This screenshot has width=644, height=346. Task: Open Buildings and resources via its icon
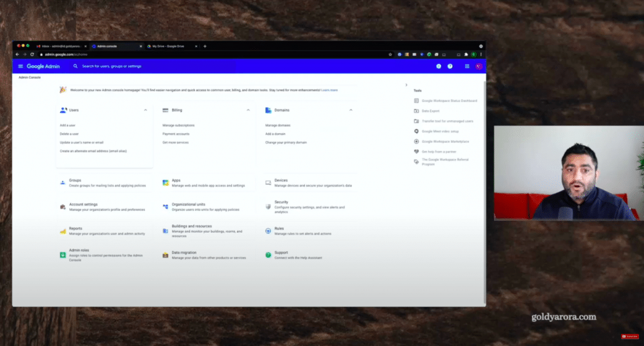(x=165, y=231)
